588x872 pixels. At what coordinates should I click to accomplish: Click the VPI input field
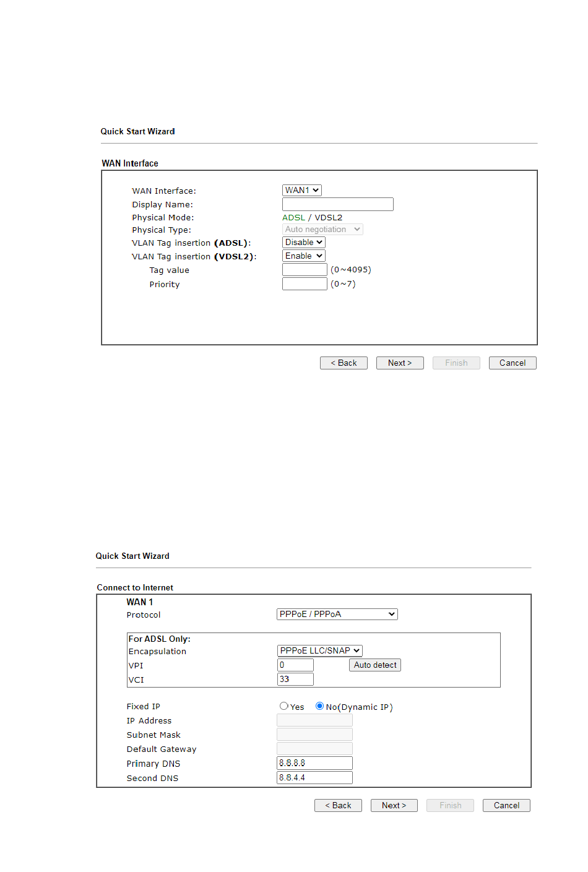[295, 665]
